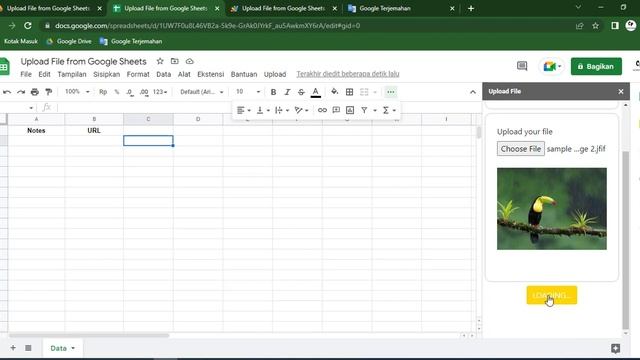
Task: Click the green Bagikan share button
Action: [596, 66]
